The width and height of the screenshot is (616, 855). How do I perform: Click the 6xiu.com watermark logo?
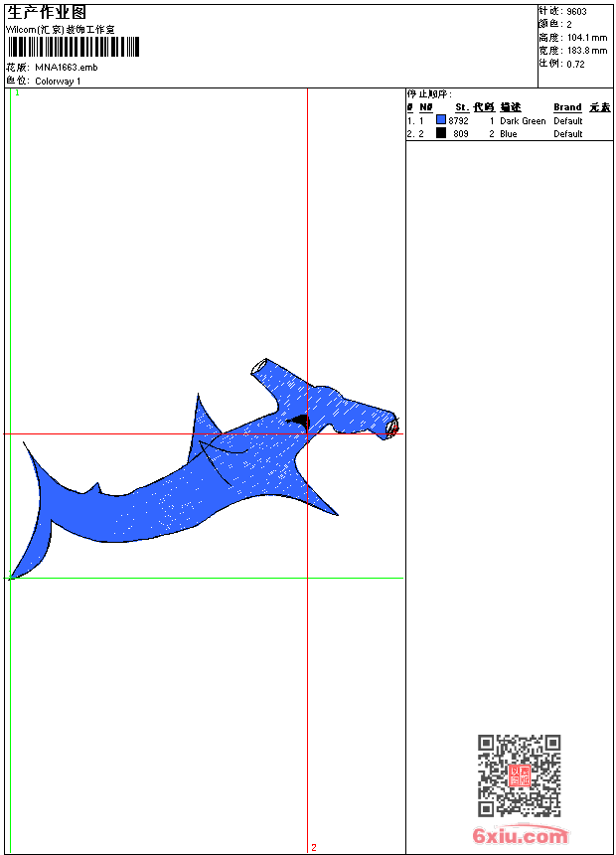tap(521, 836)
